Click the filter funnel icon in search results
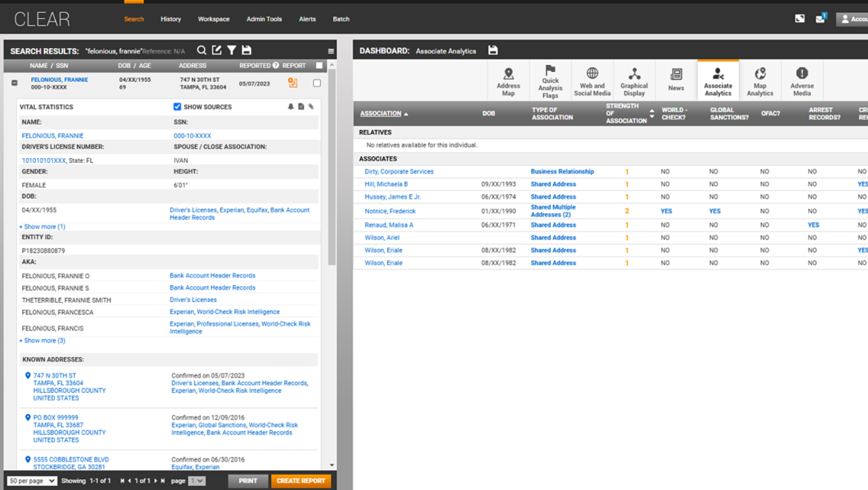Screen dimensions: 868x490 [231, 50]
